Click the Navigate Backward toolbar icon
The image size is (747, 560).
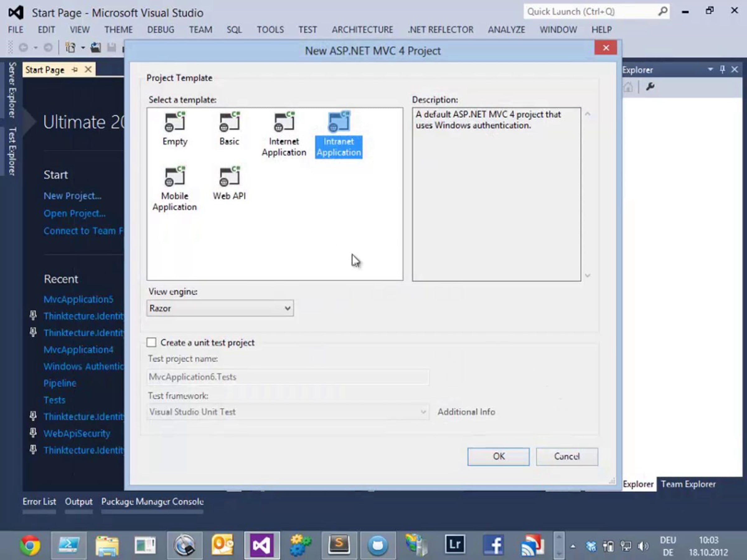coord(23,48)
